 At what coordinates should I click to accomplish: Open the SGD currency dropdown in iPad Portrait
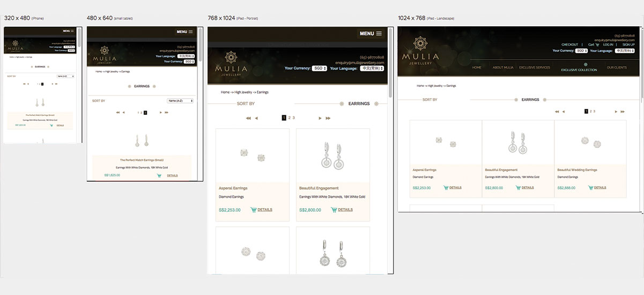coord(320,69)
